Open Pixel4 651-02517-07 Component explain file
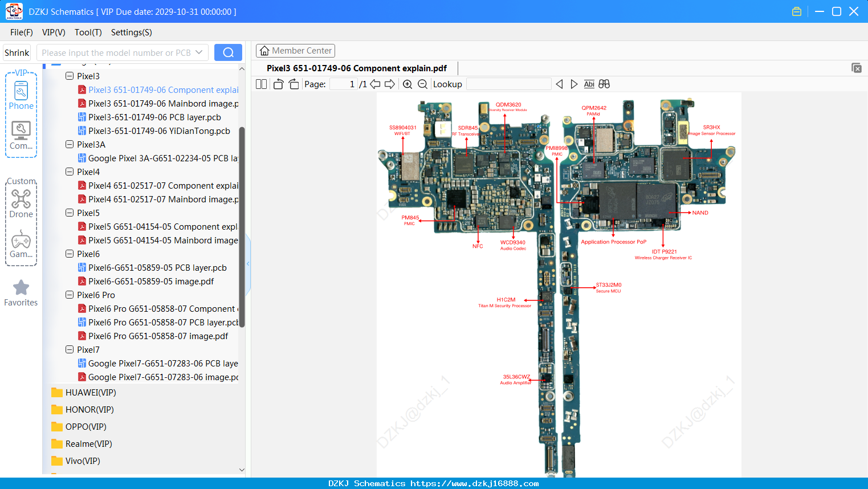Image resolution: width=868 pixels, height=489 pixels. pyautogui.click(x=158, y=186)
